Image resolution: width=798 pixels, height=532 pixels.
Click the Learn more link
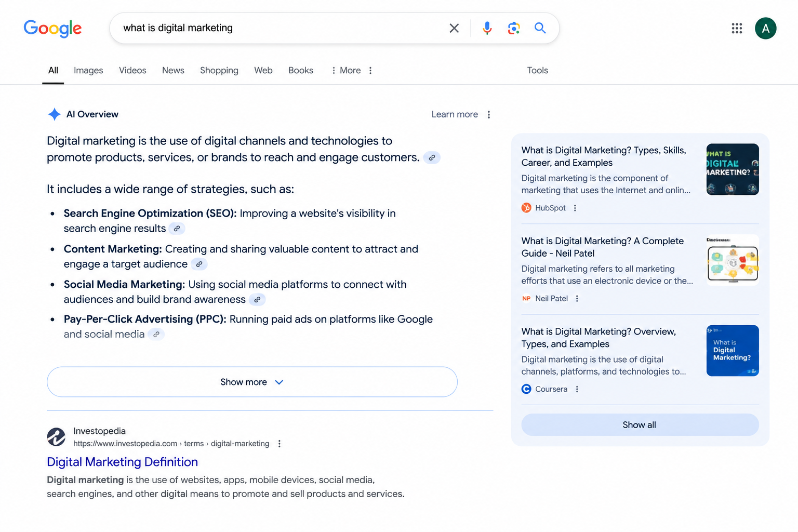point(455,114)
